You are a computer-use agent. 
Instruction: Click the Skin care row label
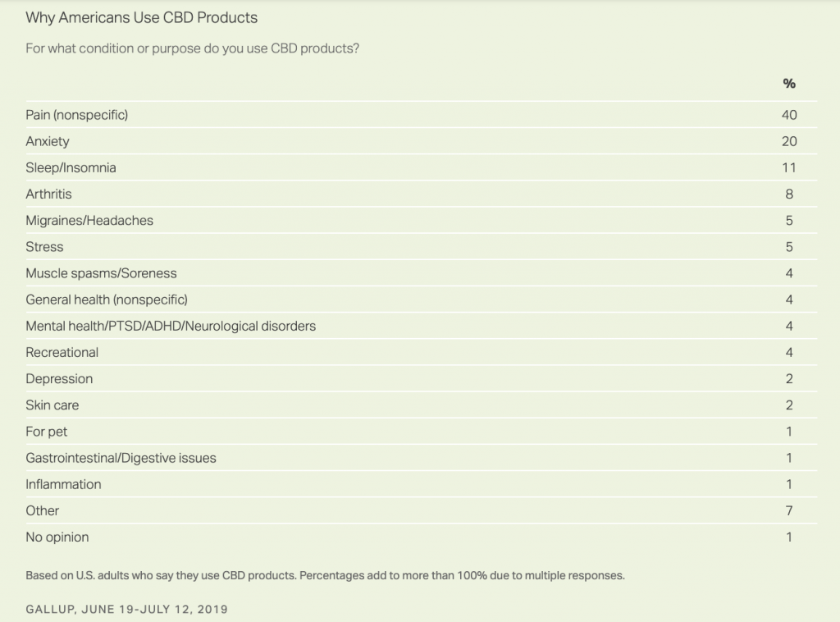[52, 405]
